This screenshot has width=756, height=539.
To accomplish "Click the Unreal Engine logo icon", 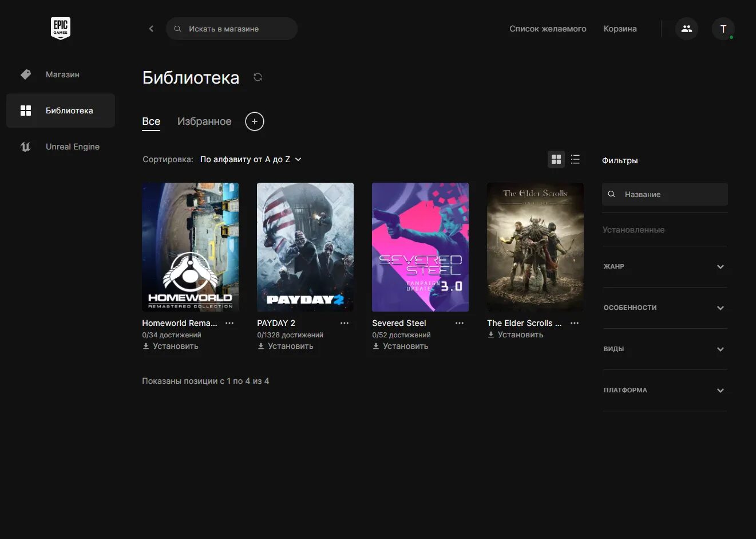I will (26, 147).
